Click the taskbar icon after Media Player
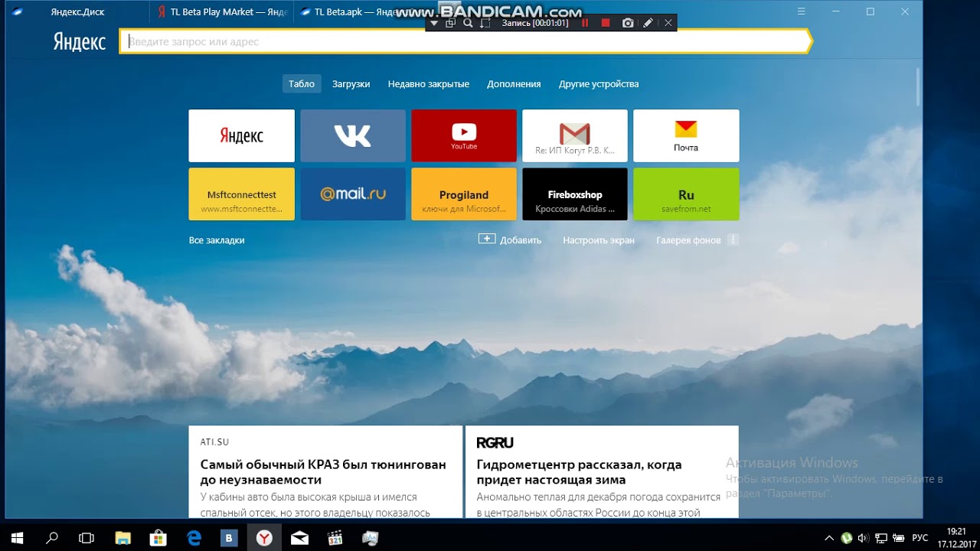Viewport: 980px width, 551px height. (370, 538)
